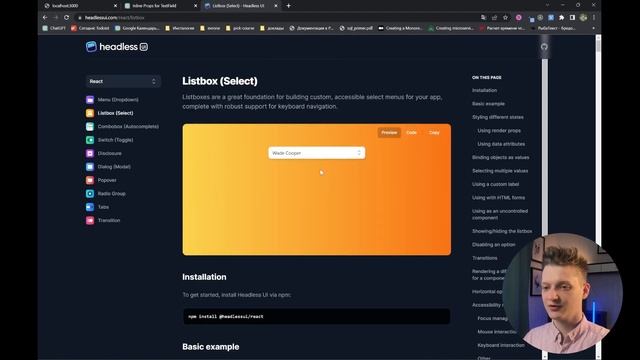Jump to Disabling an option link

[493, 244]
